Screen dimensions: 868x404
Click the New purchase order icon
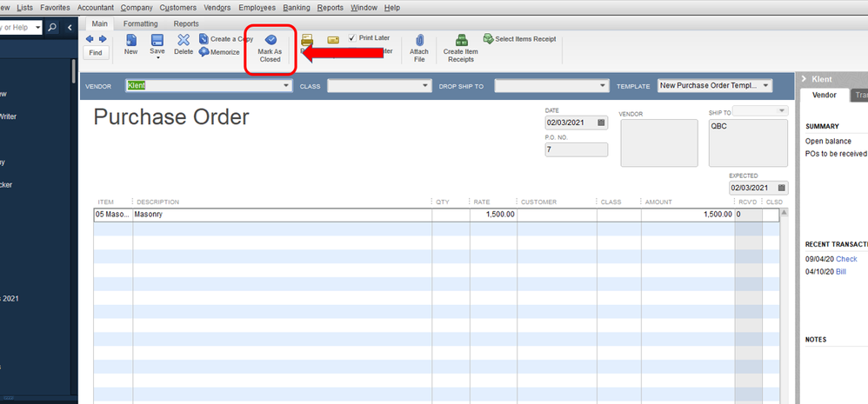[130, 40]
